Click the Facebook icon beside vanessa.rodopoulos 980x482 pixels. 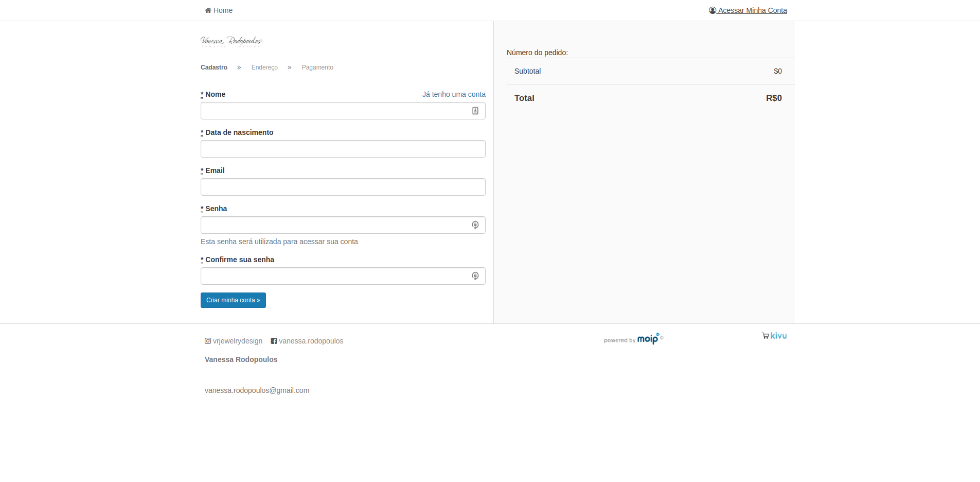point(274,340)
